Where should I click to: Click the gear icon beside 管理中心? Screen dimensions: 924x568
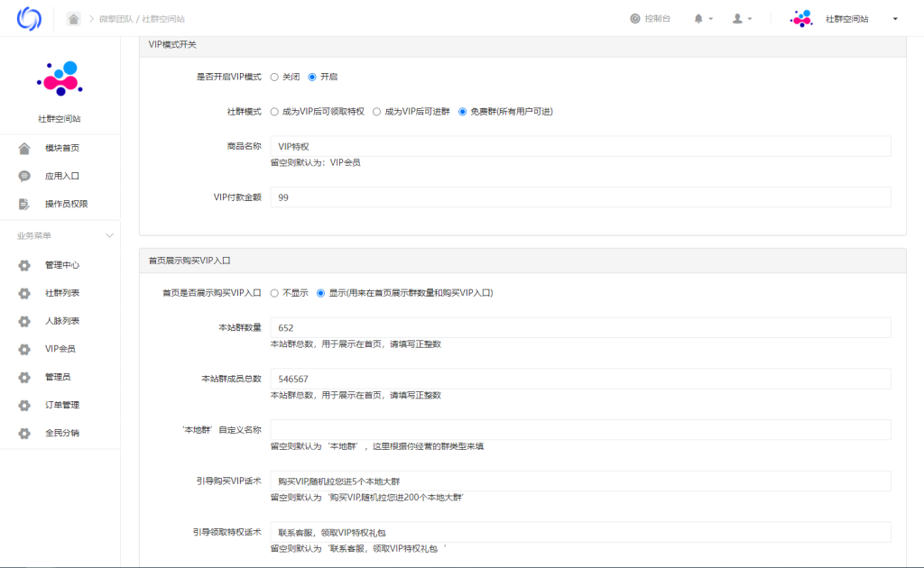click(24, 265)
